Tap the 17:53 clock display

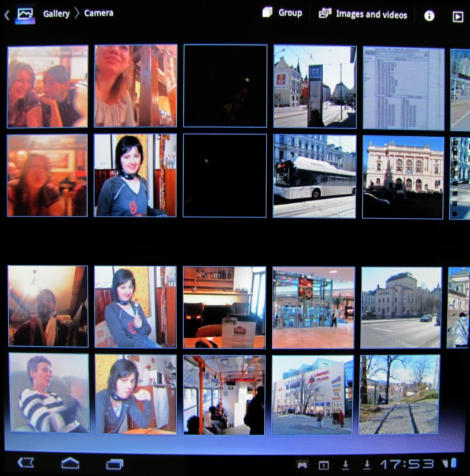coord(407,464)
